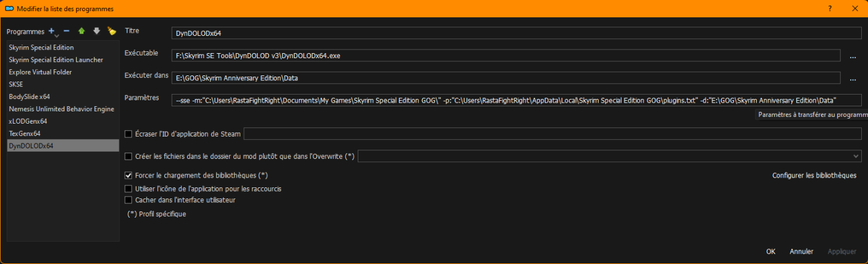Enable 'Écraser l'ID d'application de Steam' checkbox
The width and height of the screenshot is (868, 264).
point(129,134)
